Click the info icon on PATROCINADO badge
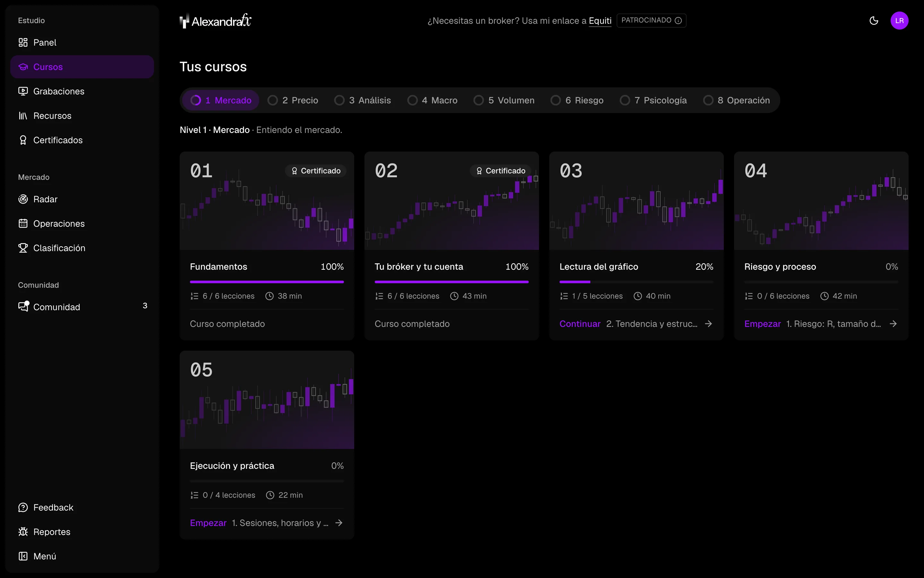Screen dimensions: 924x578 click(678, 20)
